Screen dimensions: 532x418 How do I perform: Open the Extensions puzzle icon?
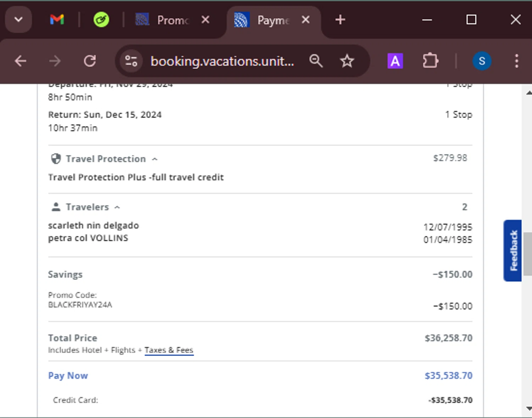point(430,61)
